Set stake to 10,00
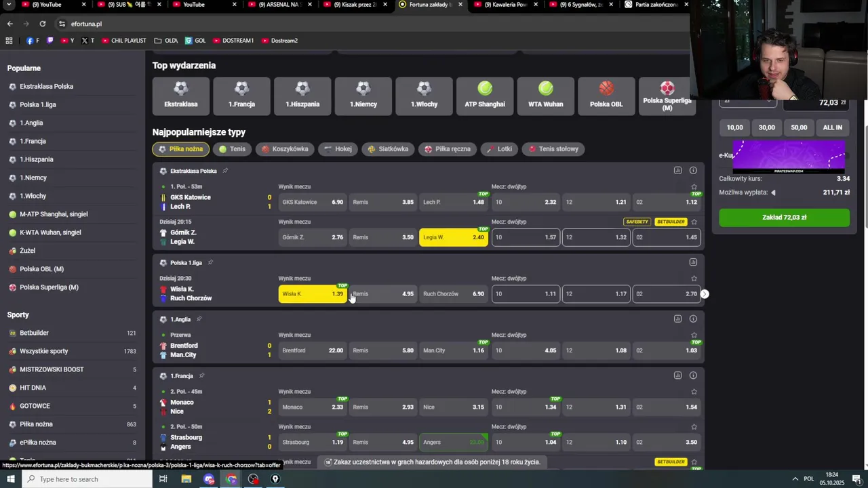This screenshot has height=488, width=868. click(734, 127)
